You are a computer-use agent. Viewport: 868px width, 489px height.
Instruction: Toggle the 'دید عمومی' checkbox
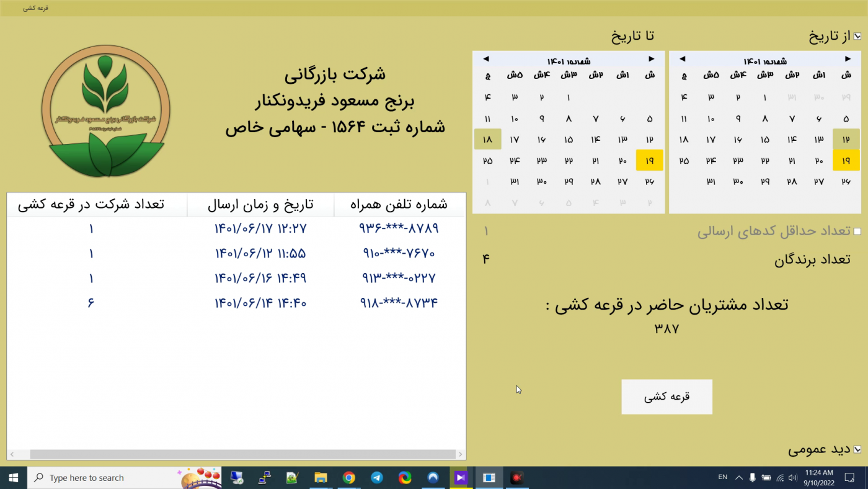point(857,449)
